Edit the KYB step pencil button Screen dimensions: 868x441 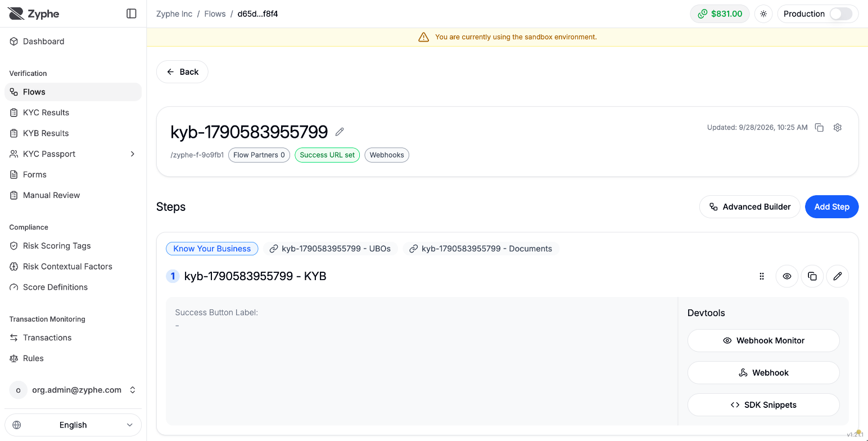click(x=838, y=276)
